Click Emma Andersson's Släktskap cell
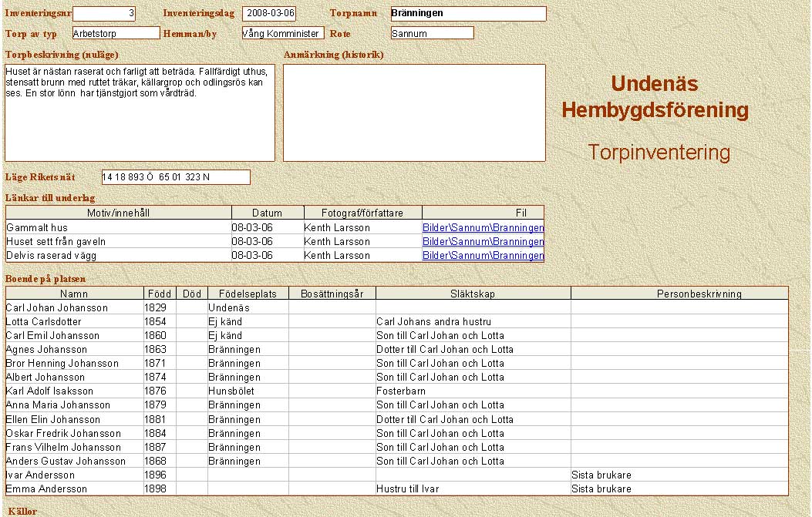812x517 pixels. click(473, 488)
